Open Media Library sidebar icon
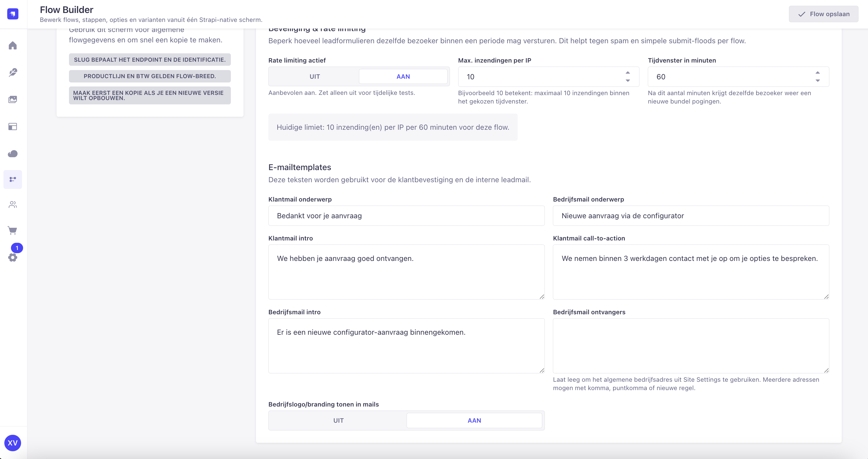 pyautogui.click(x=13, y=99)
